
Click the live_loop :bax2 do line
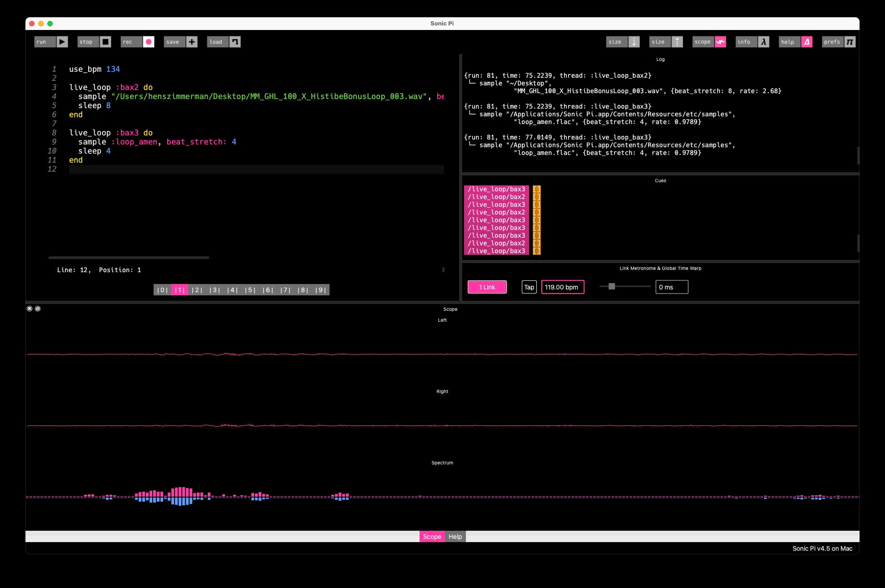click(111, 87)
